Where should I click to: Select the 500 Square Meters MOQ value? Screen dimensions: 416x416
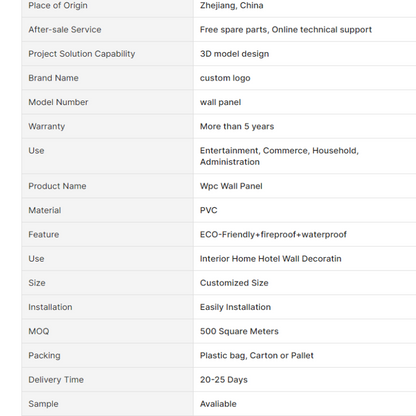239,331
